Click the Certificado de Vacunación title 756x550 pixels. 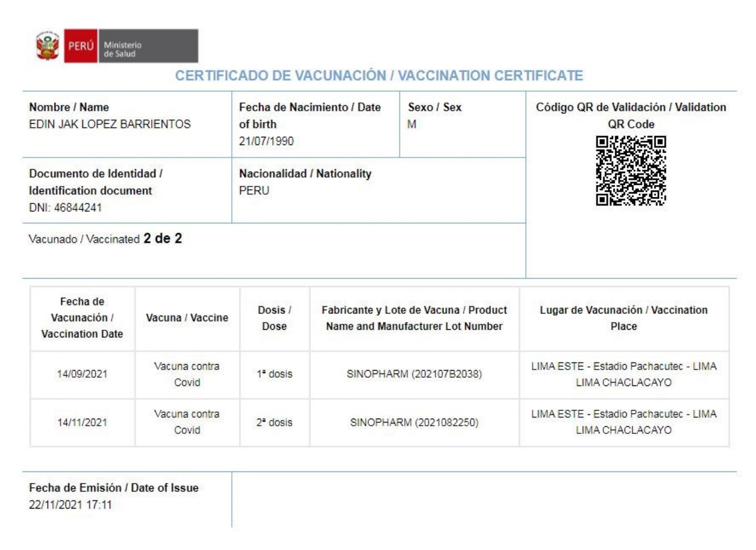pyautogui.click(x=379, y=76)
